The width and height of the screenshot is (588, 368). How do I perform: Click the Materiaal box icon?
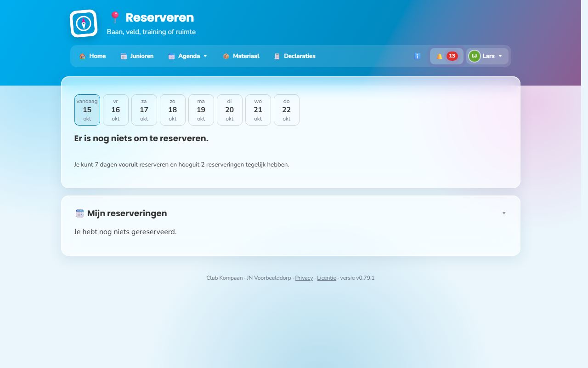click(226, 56)
